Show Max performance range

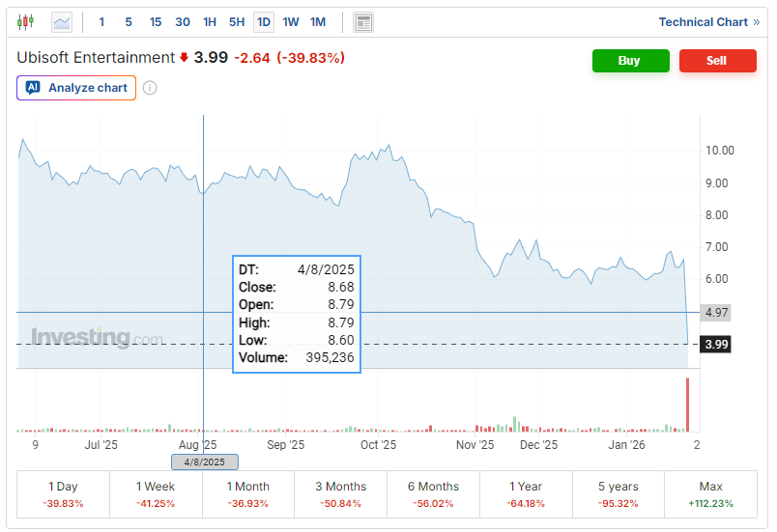[710, 494]
